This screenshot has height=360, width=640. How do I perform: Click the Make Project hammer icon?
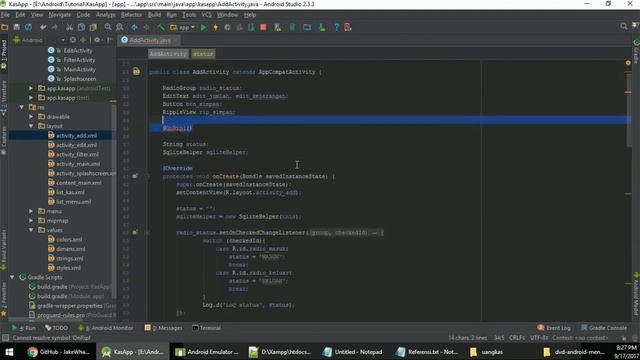pyautogui.click(x=161, y=27)
